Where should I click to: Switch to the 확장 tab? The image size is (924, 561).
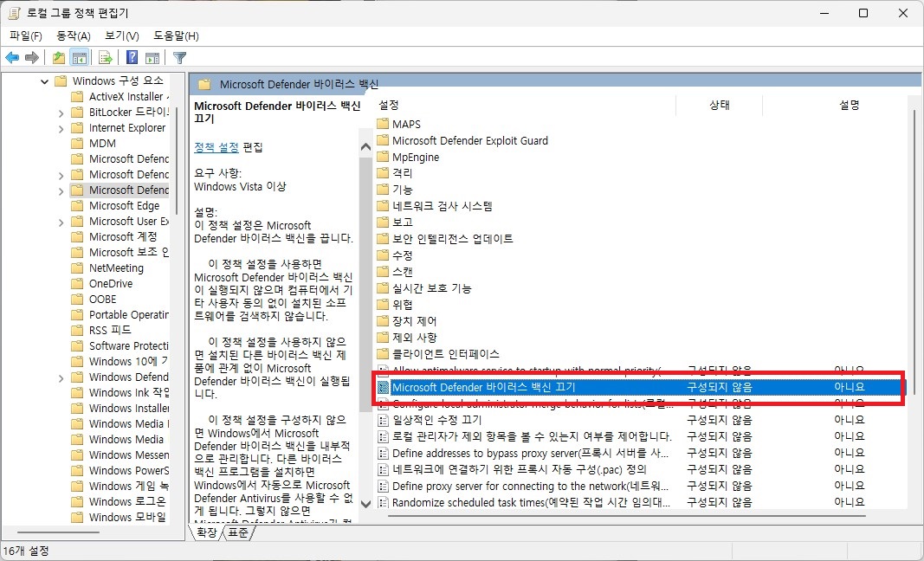click(206, 532)
